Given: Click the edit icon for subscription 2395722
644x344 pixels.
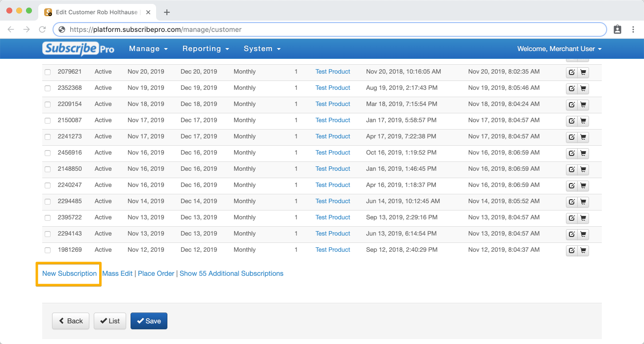Looking at the screenshot, I should pos(572,218).
